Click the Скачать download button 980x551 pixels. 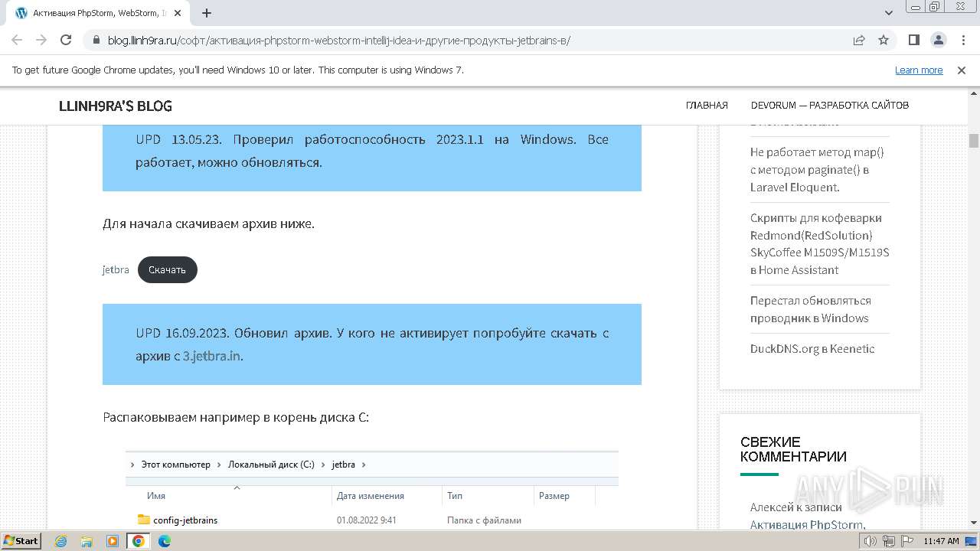168,269
